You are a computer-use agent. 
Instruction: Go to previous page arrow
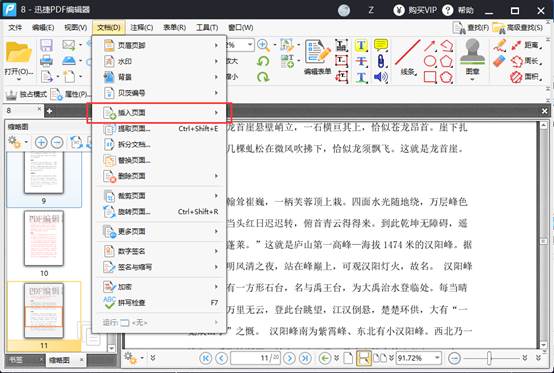point(222,358)
